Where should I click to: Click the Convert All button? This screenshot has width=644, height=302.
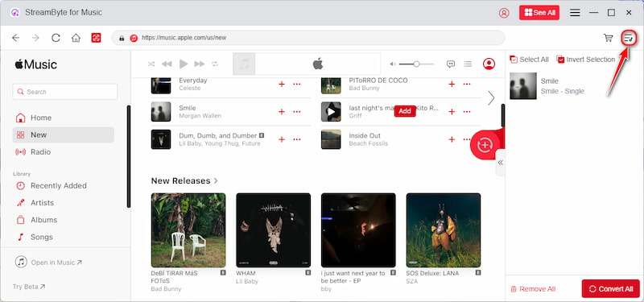[611, 289]
